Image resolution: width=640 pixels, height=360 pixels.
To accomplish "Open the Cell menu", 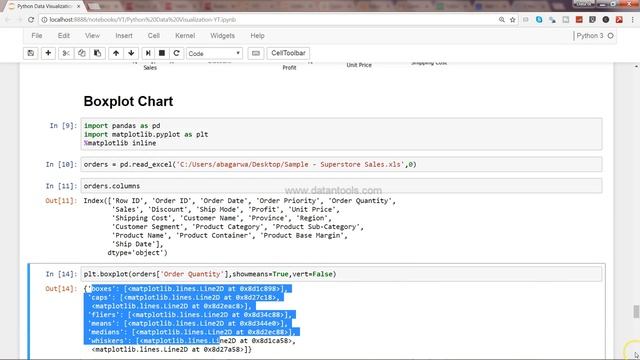I will pyautogui.click(x=154, y=36).
